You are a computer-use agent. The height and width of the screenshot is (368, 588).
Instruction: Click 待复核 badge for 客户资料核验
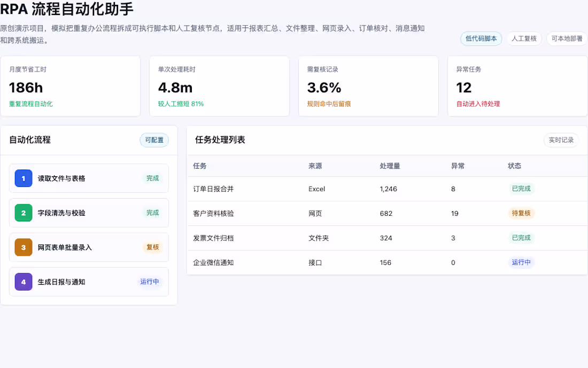[x=521, y=213]
